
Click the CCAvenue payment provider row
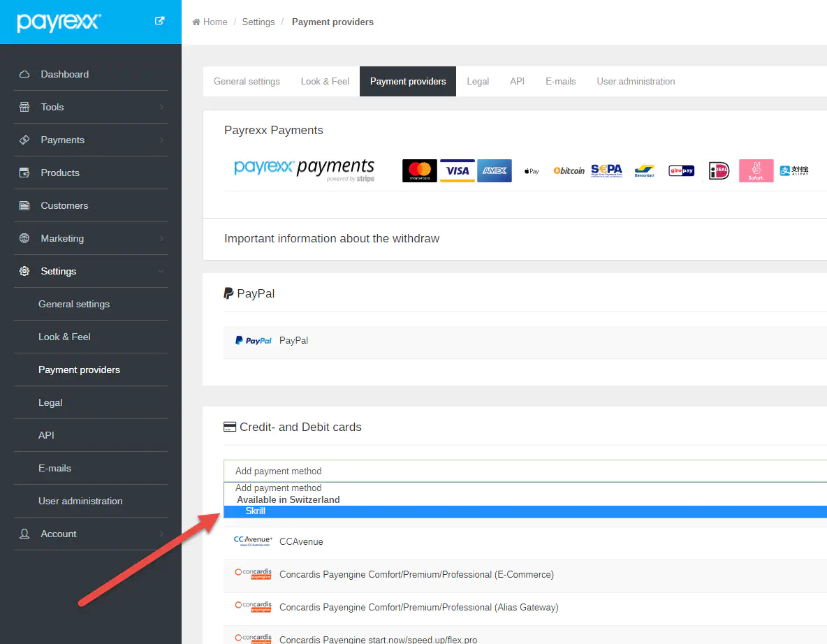click(301, 541)
